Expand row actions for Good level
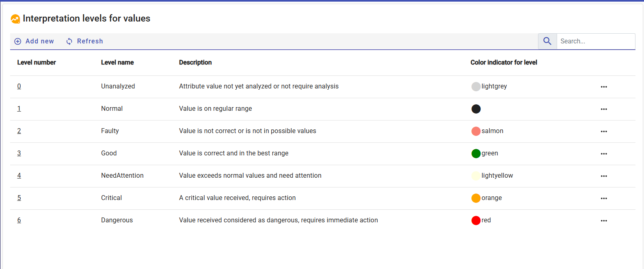Viewport: 644px width, 269px height. point(604,154)
